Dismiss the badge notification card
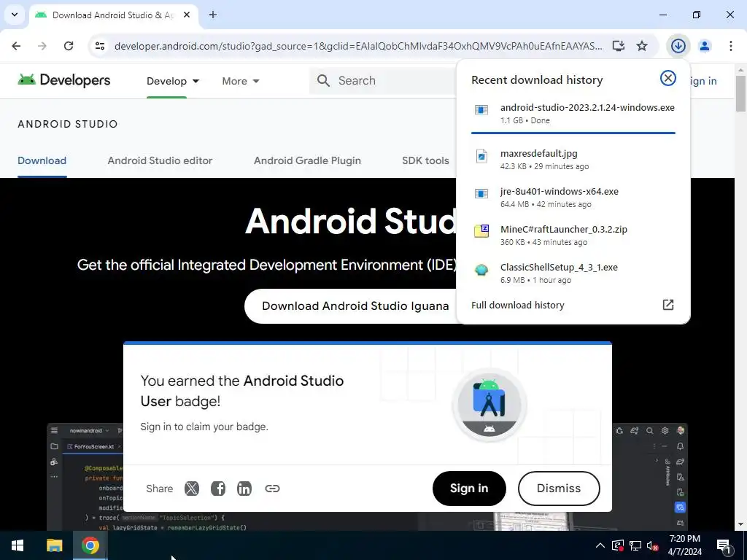 pos(558,488)
